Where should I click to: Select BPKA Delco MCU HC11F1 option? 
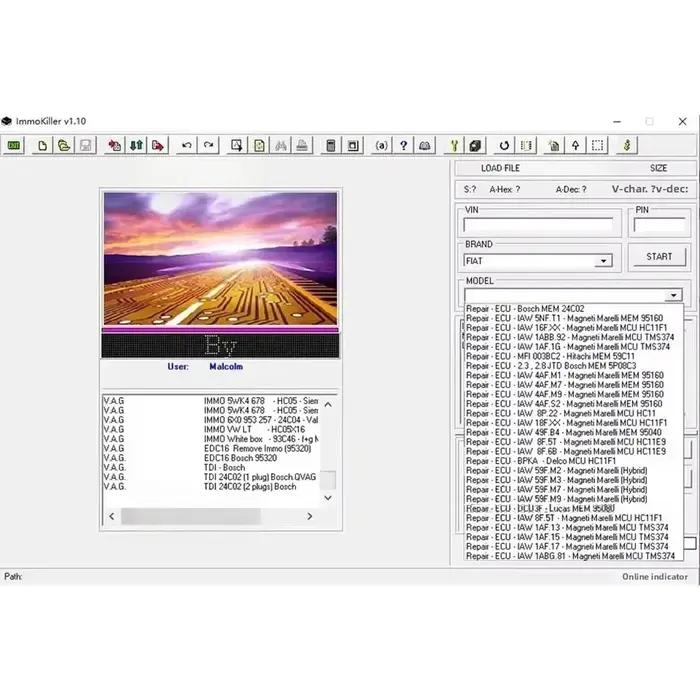tap(574, 461)
